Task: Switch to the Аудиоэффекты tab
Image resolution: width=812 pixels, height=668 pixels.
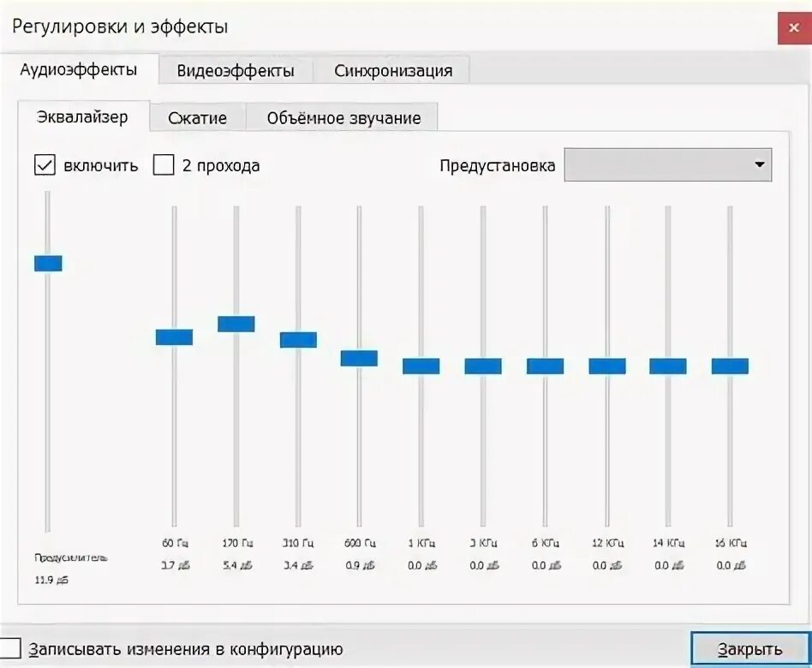Action: 79,69
